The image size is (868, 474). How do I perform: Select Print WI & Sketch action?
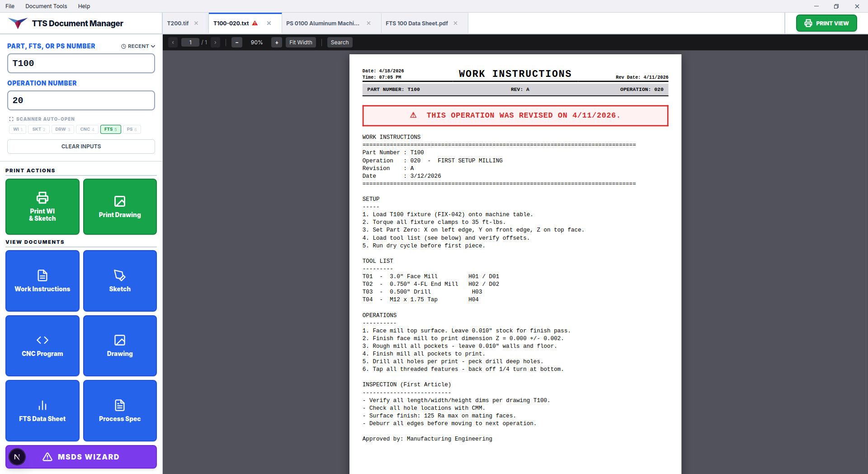pyautogui.click(x=42, y=207)
